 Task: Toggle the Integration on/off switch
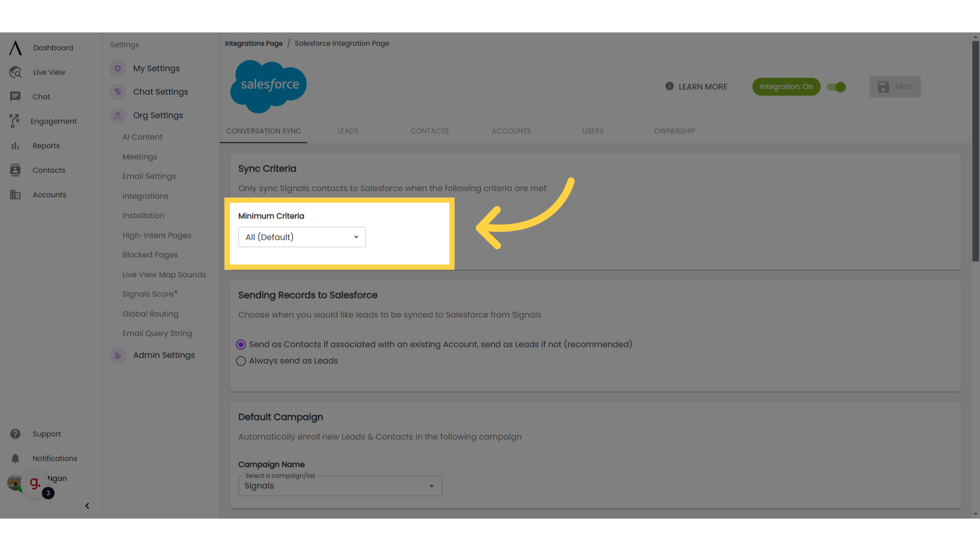(x=837, y=87)
